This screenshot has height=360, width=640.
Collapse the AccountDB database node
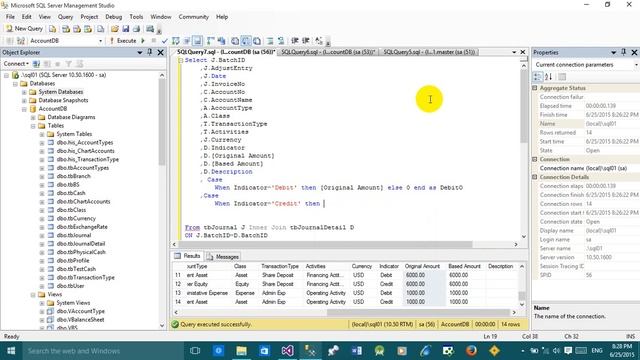click(x=24, y=109)
